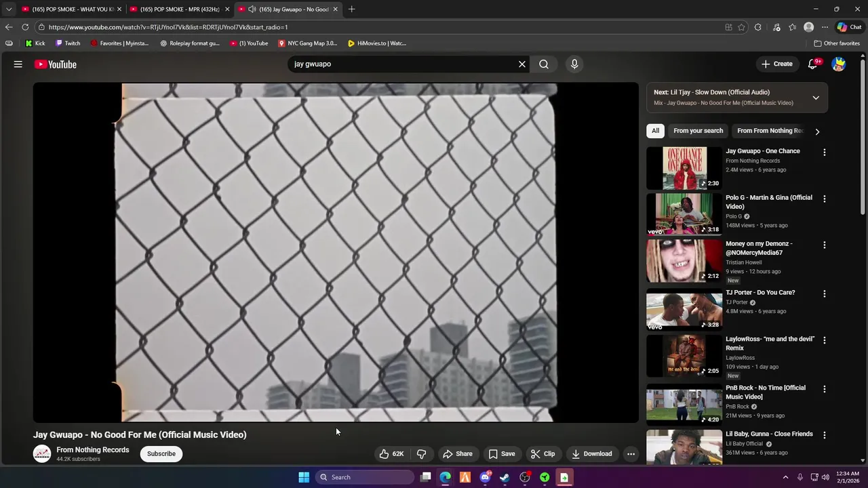The image size is (868, 488).
Task: Open the YouTube account avatar menu
Action: point(839,64)
